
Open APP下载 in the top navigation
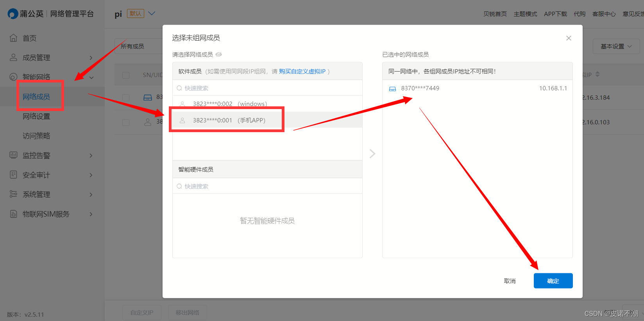point(555,14)
